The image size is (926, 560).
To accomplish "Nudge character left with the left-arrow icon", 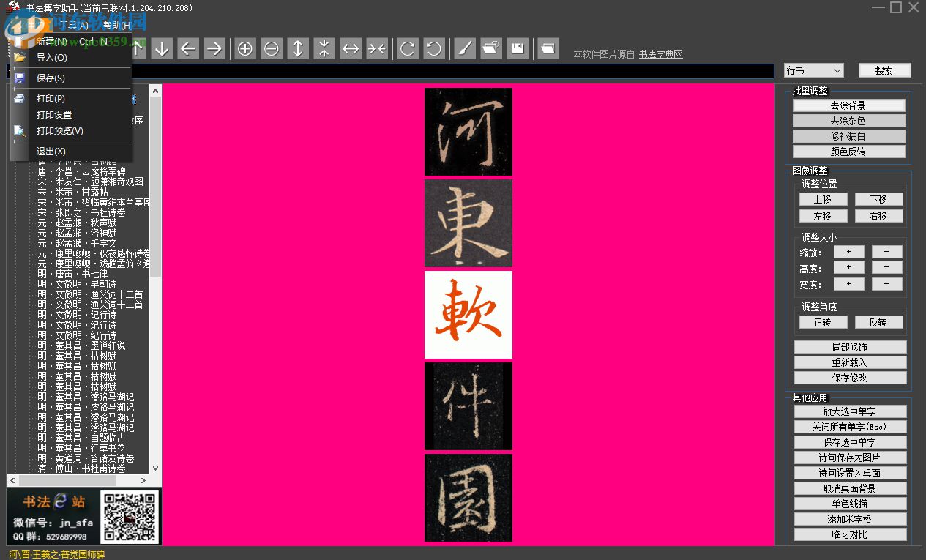I will coord(188,48).
